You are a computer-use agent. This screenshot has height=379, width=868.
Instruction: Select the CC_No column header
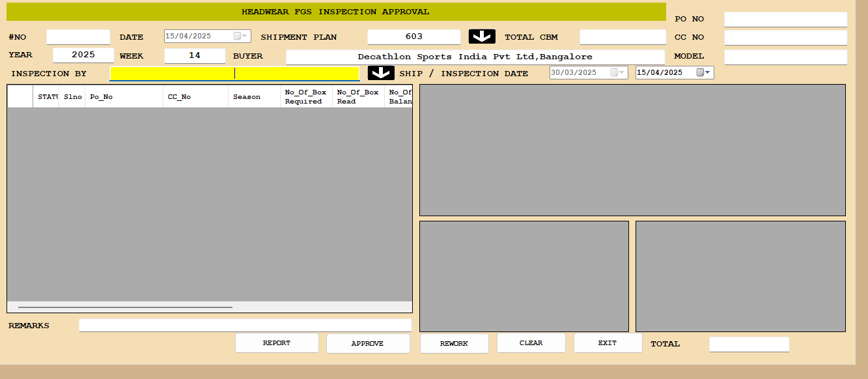pyautogui.click(x=195, y=97)
